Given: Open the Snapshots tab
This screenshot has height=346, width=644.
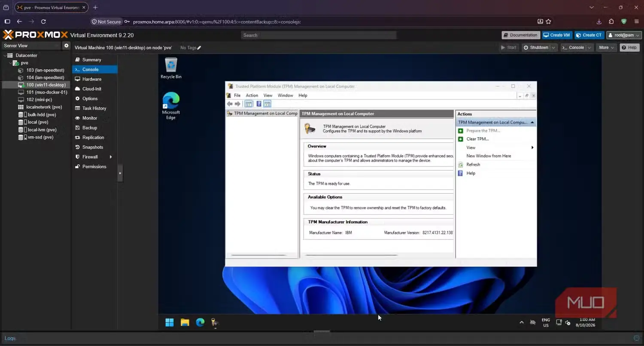Looking at the screenshot, I should 95,147.
